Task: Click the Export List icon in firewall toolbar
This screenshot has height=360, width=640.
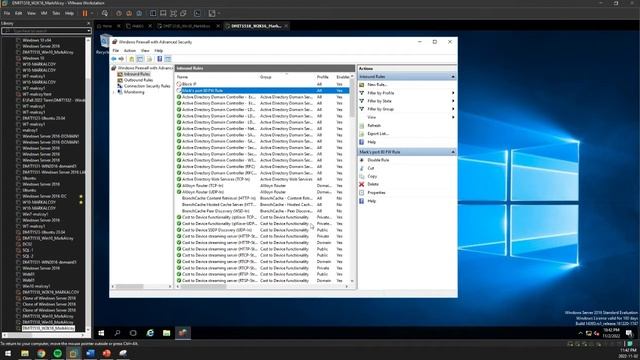Action: (149, 59)
